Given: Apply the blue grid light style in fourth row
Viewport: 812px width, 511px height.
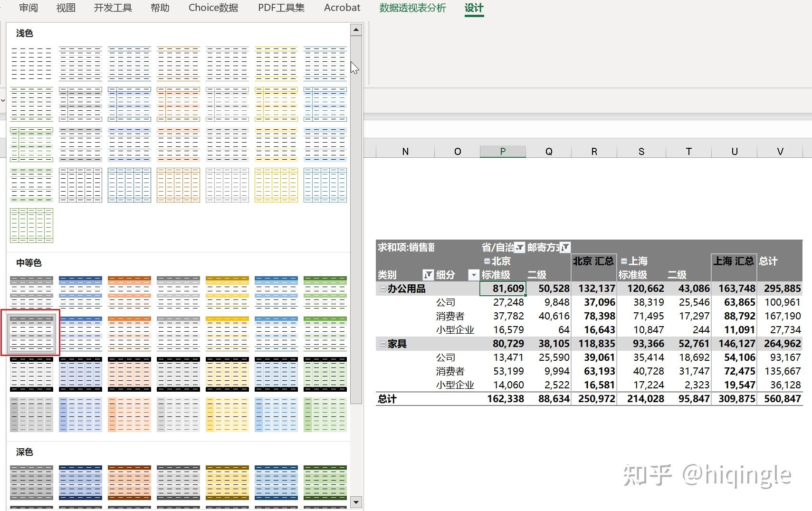Looking at the screenshot, I should (x=129, y=185).
